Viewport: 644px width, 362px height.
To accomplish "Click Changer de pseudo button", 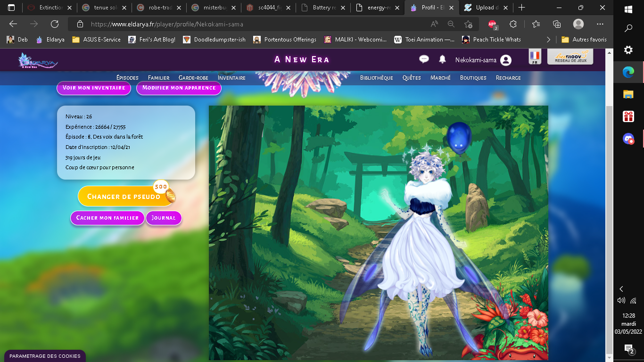I will click(126, 196).
